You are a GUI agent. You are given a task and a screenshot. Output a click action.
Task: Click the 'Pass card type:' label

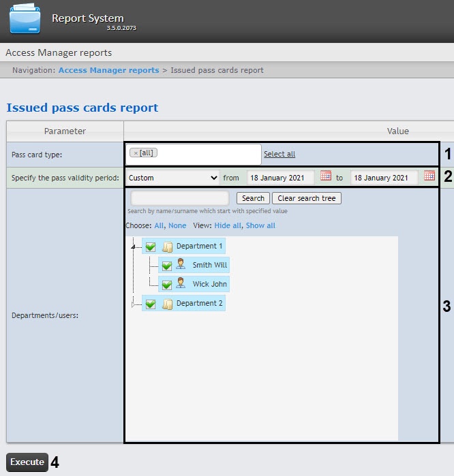click(x=37, y=155)
